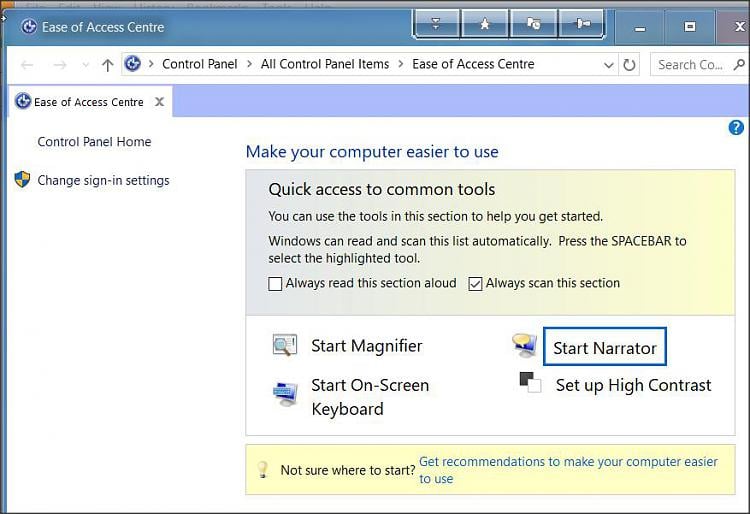Open recent locations dropdown arrow
The height and width of the screenshot is (514, 750).
tap(86, 65)
